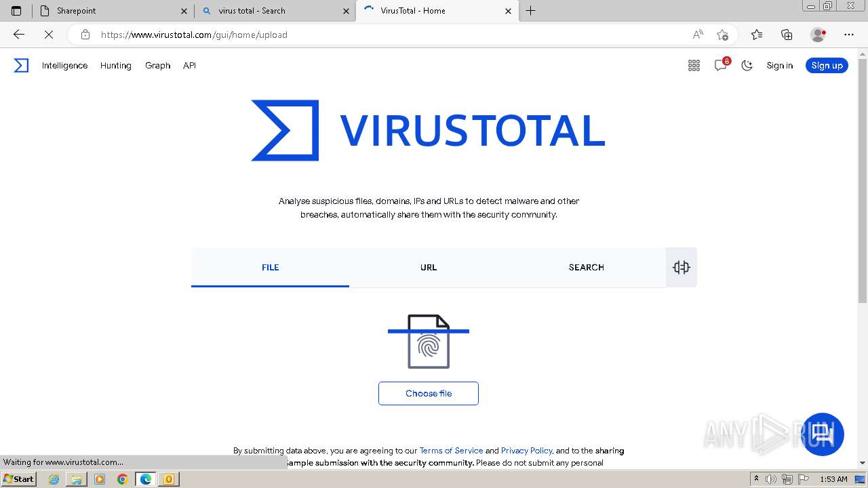Open a new browser tab
This screenshot has width=868, height=488.
(531, 11)
